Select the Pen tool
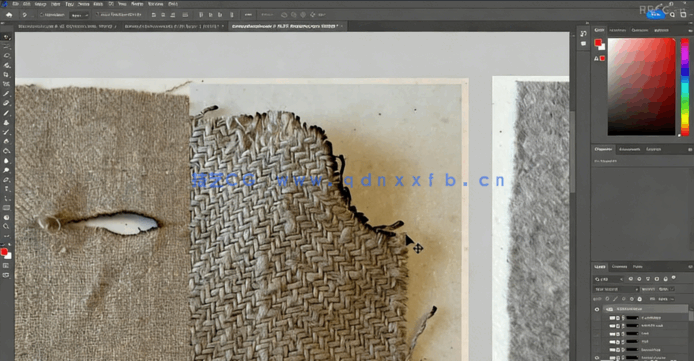The width and height of the screenshot is (694, 361). click(x=6, y=180)
